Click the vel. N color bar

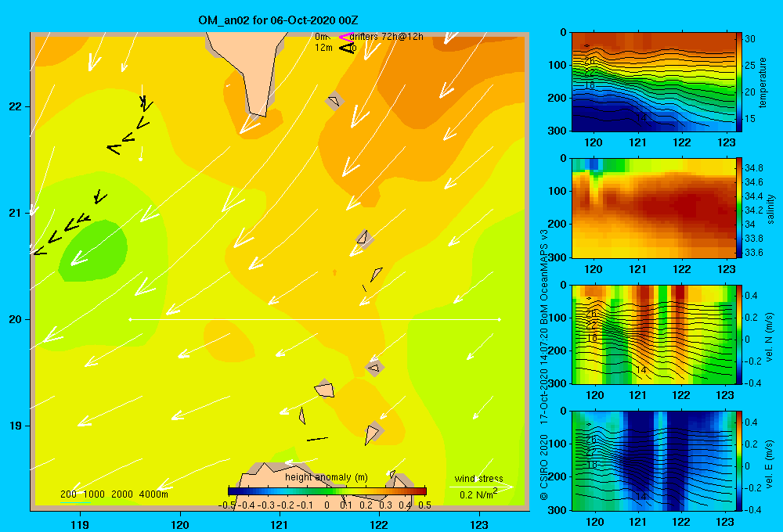[739, 334]
